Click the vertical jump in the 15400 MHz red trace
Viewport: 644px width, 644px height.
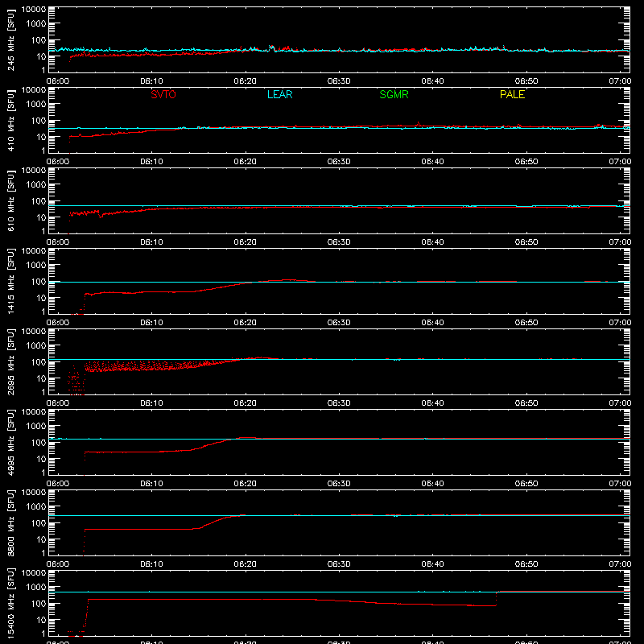coord(497,599)
